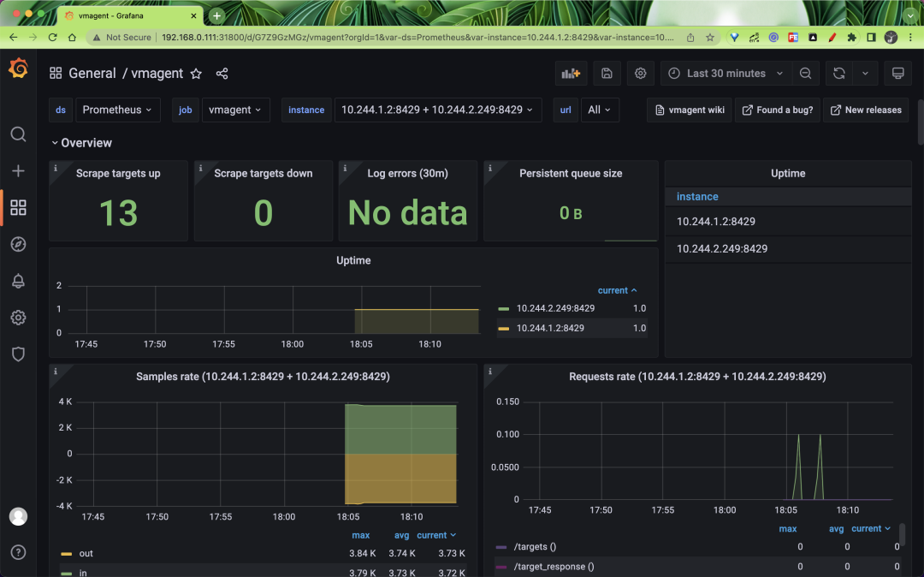Save the dashboard with the save icon
924x577 pixels.
607,73
